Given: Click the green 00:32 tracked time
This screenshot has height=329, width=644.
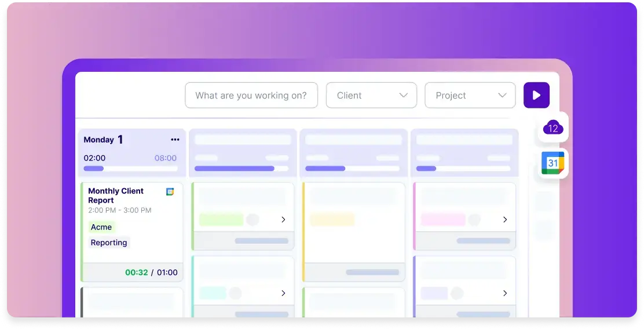Looking at the screenshot, I should pyautogui.click(x=136, y=272).
